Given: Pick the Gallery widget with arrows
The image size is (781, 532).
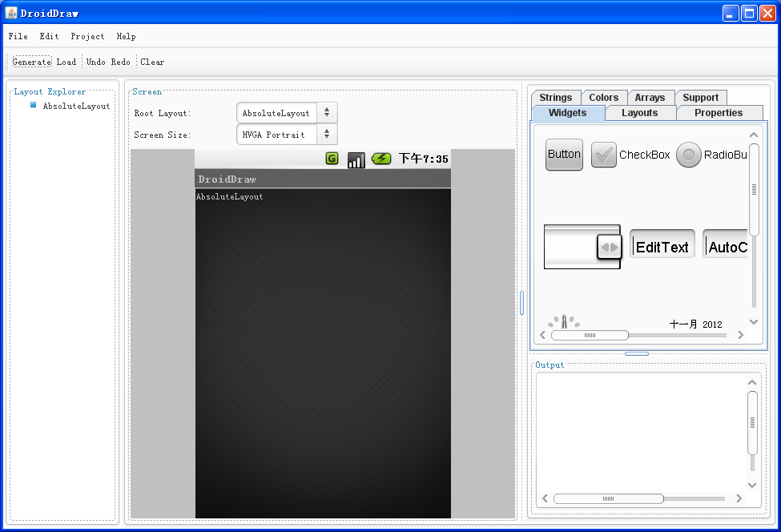Looking at the screenshot, I should pos(582,247).
